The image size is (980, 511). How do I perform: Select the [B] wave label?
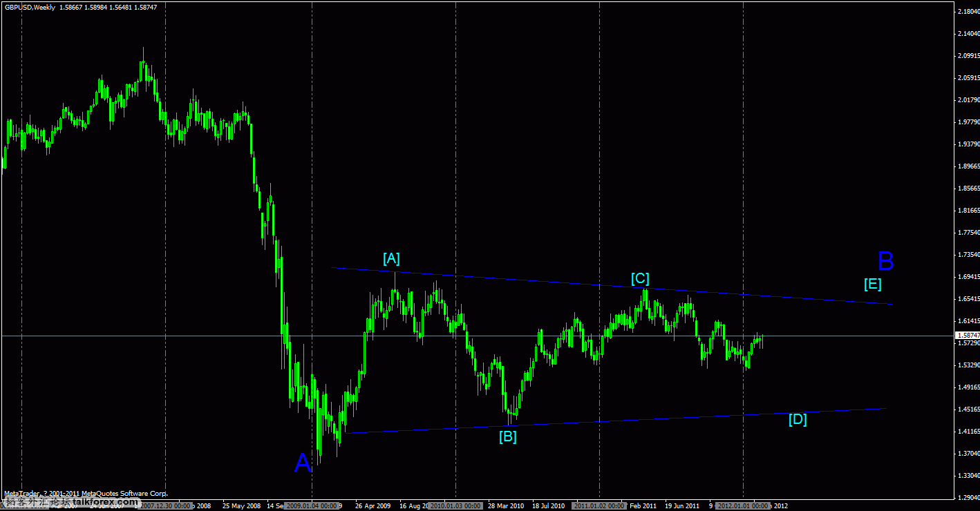pyautogui.click(x=508, y=436)
